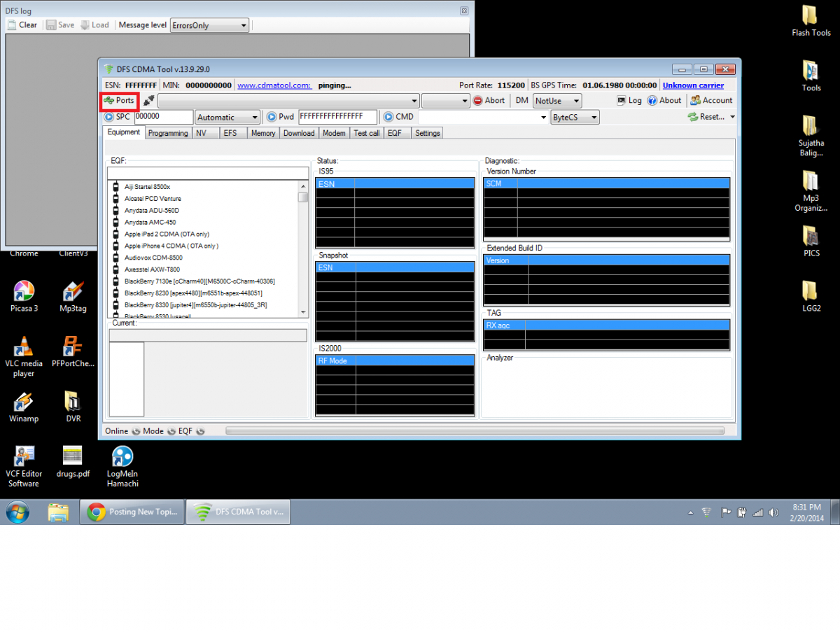Click the Mode status refresh indicator
The image size is (840, 630).
pyautogui.click(x=170, y=431)
